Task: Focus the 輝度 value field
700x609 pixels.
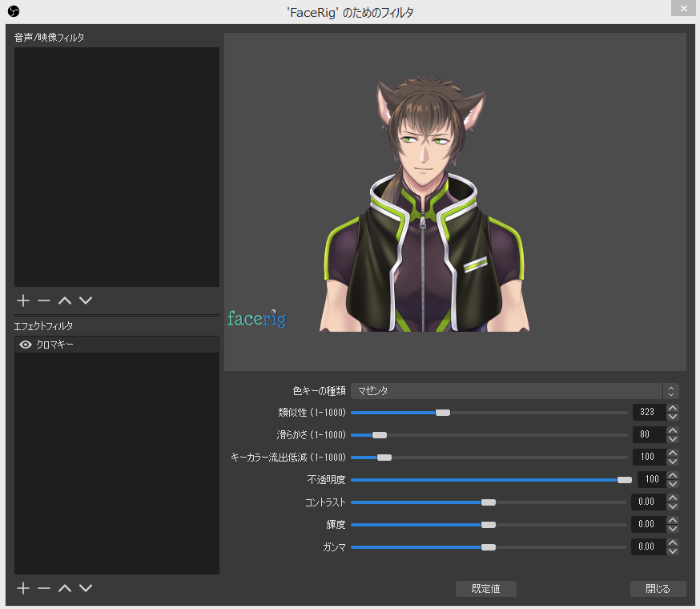Action: (649, 524)
